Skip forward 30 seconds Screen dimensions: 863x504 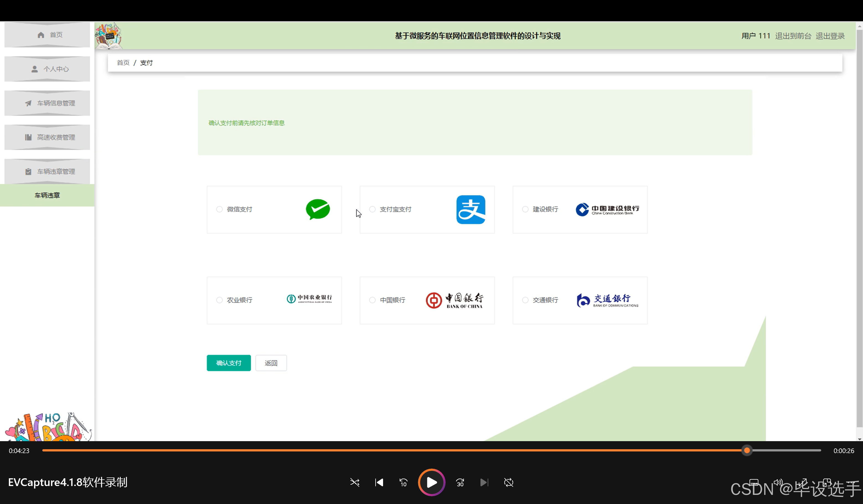pyautogui.click(x=460, y=482)
